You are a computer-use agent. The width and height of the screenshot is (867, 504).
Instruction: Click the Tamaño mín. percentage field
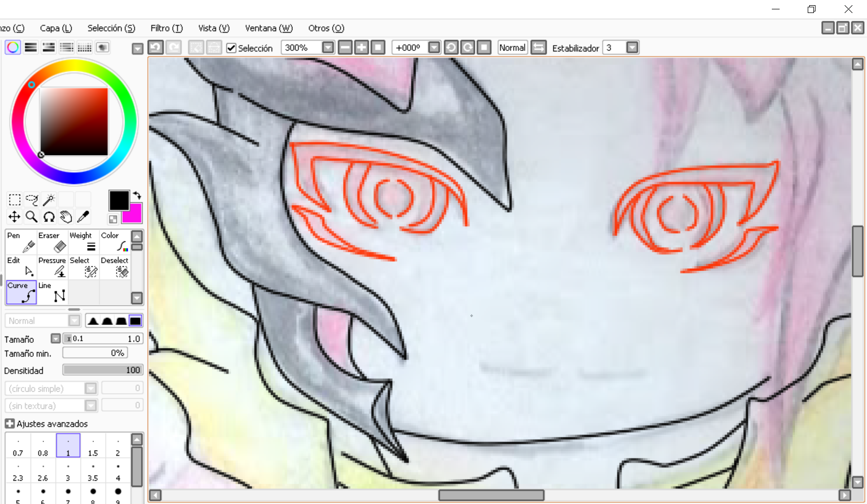pos(95,353)
